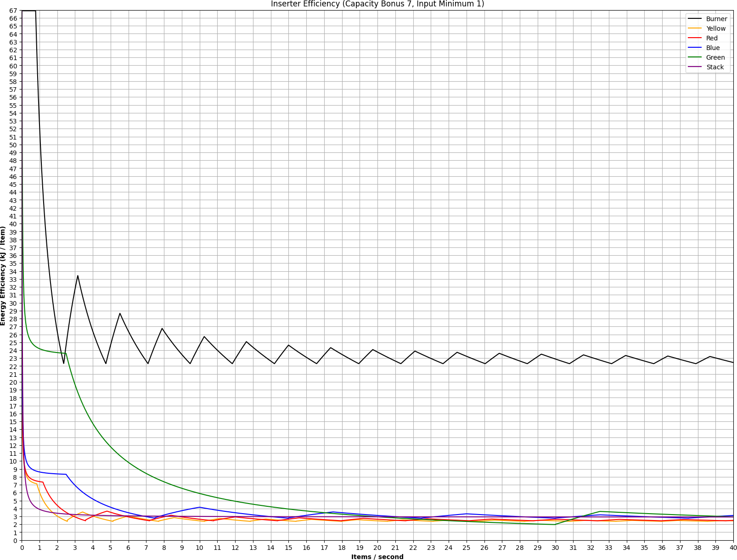Click x-axis tick label 10
Screen dimensions: 737x560
point(199,548)
